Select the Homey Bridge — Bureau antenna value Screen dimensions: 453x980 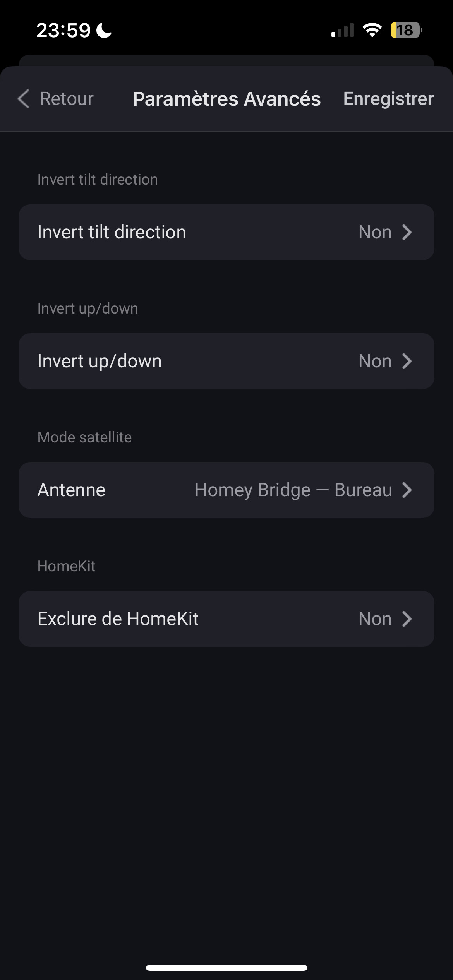pyautogui.click(x=293, y=490)
